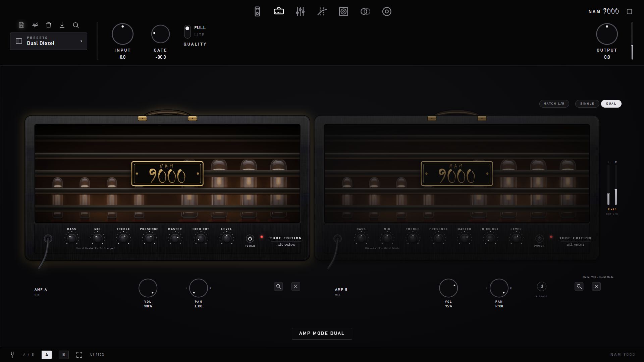The image size is (644, 362).
Task: Click the download import icon
Action: pyautogui.click(x=62, y=25)
